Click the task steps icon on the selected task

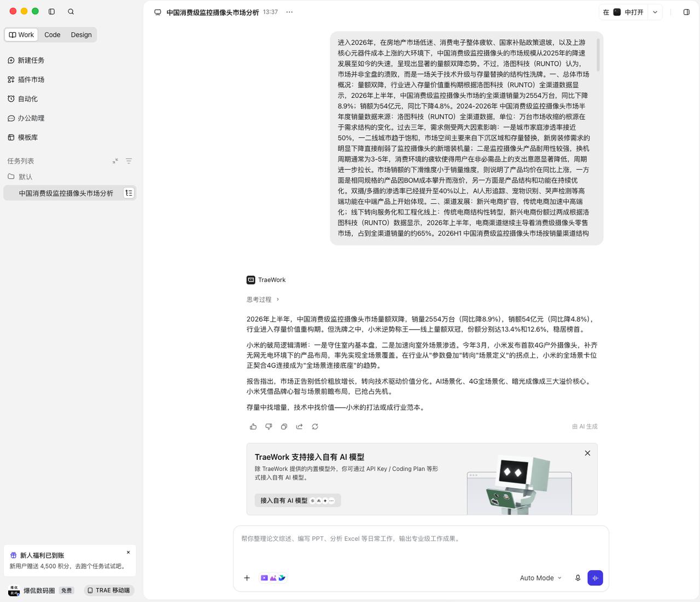[129, 193]
